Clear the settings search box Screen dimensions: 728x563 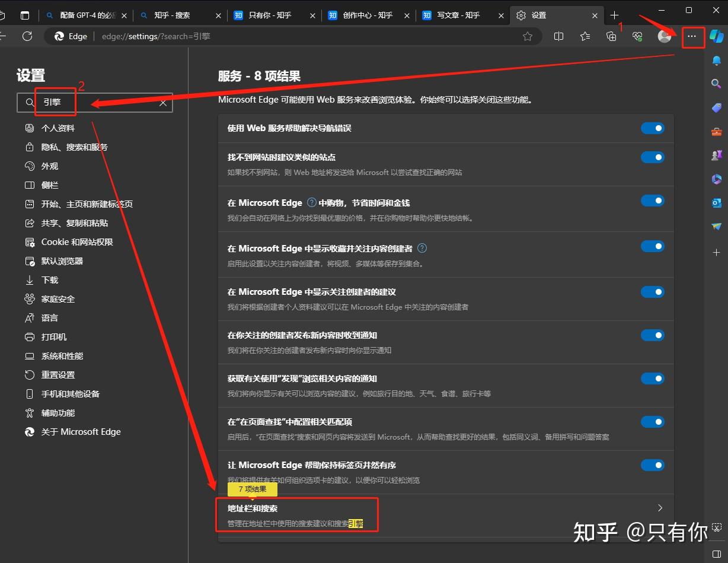pos(163,103)
